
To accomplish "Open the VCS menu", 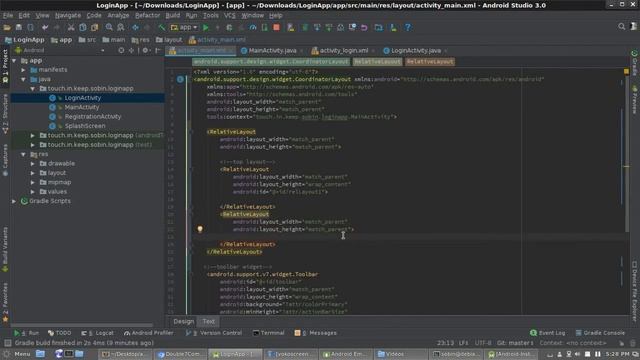I will [x=230, y=15].
